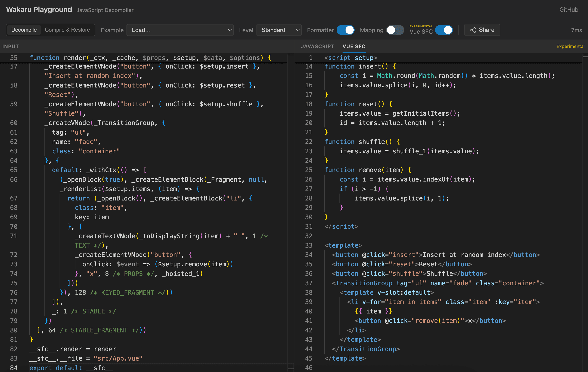The height and width of the screenshot is (372, 588).
Task: Open the GitHub link
Action: [x=569, y=10]
